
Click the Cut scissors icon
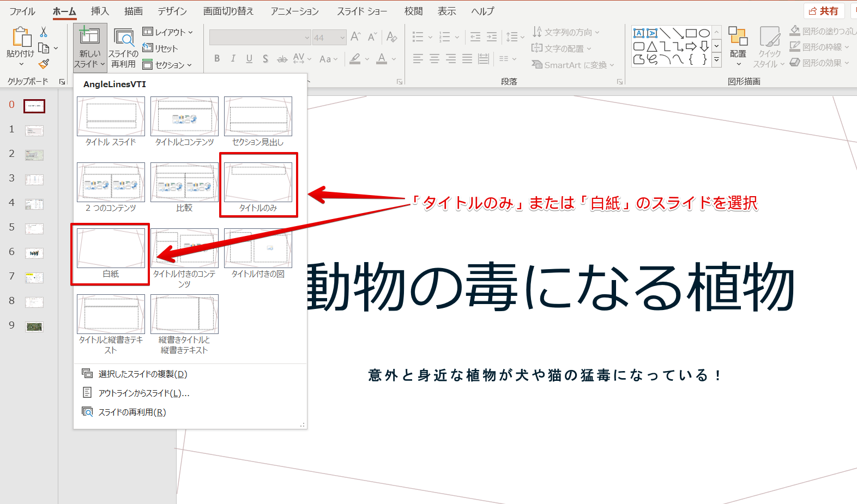click(44, 32)
